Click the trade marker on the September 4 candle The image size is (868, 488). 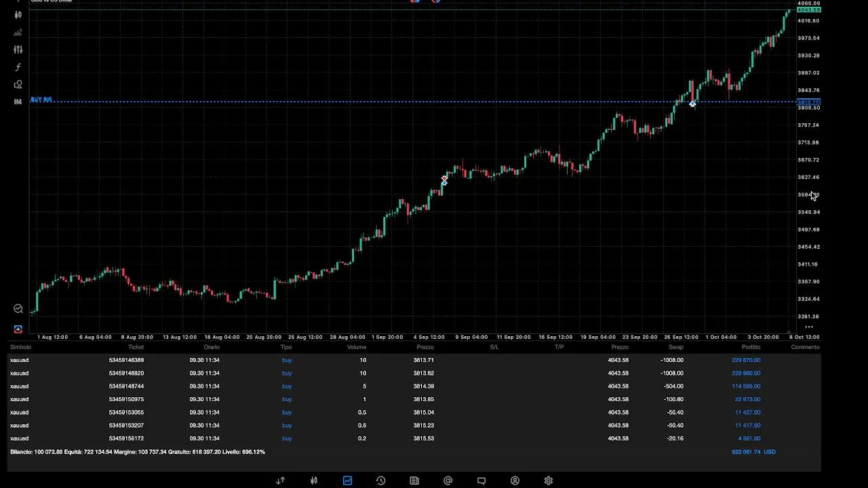(x=444, y=180)
